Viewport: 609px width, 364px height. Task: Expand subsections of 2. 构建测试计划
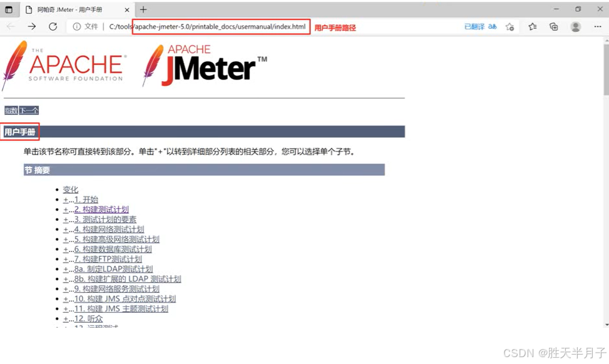[66, 210]
